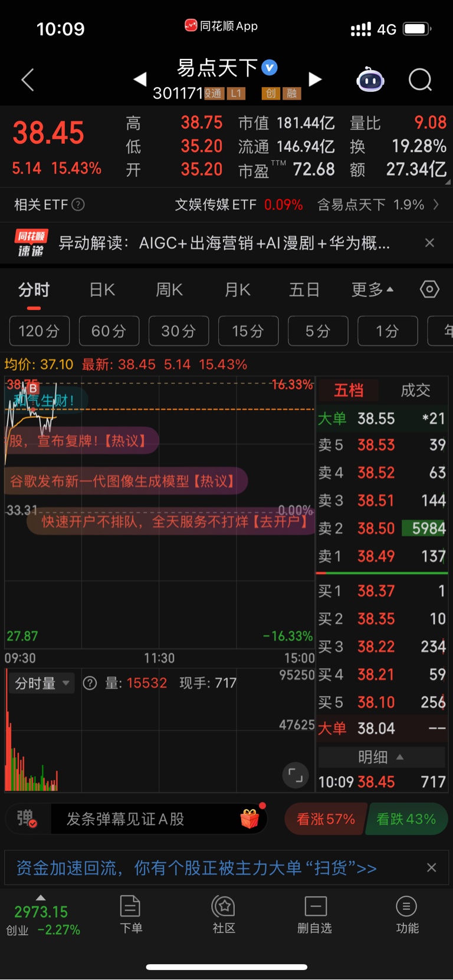Image resolution: width=453 pixels, height=980 pixels.
Task: Tap the 同花顺 App return link
Action: [221, 26]
